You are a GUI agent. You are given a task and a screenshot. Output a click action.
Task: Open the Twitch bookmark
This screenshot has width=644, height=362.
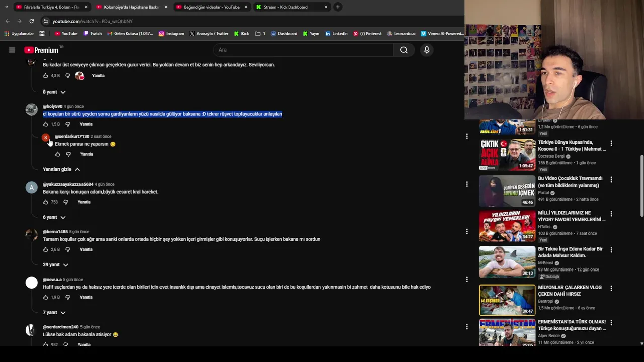(93, 34)
